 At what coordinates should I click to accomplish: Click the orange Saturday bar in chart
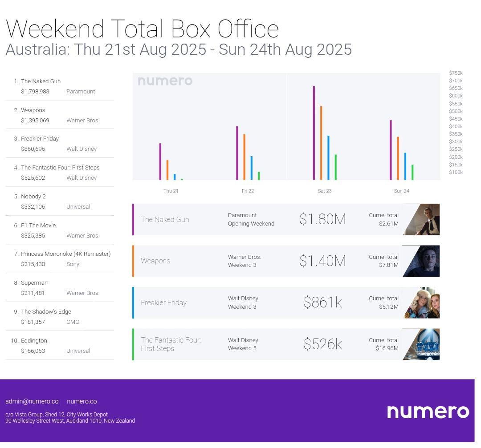click(x=321, y=143)
